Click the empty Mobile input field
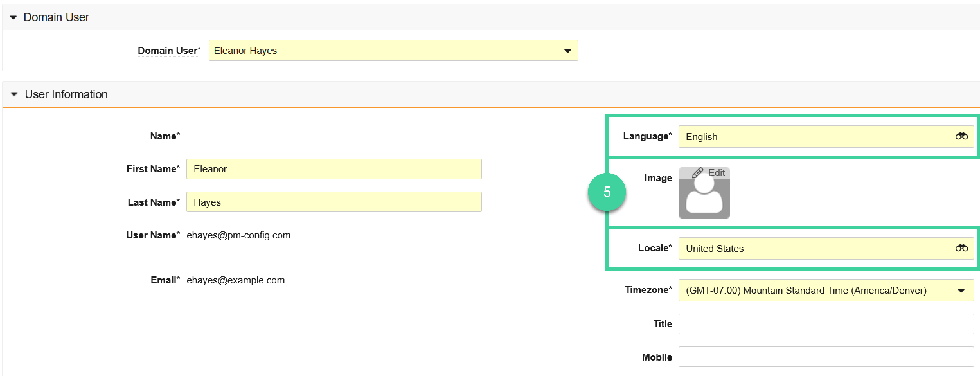Screen dimensions: 980x376 coord(826,357)
